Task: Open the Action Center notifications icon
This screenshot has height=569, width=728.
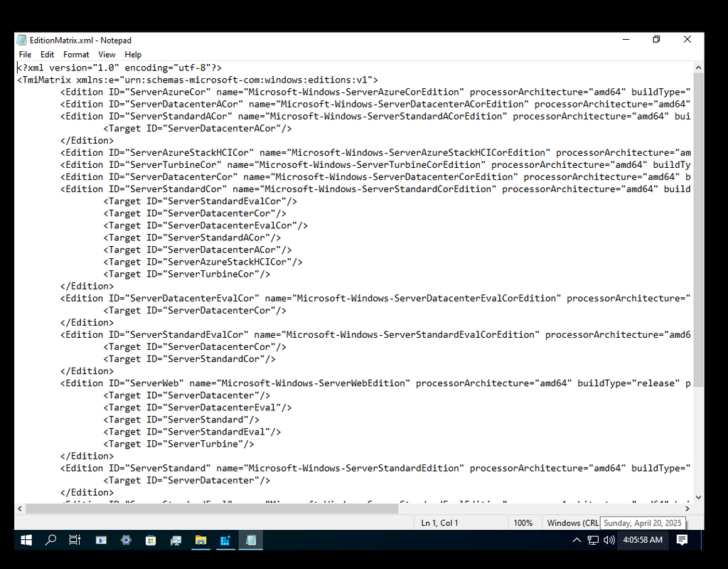Action: (682, 540)
